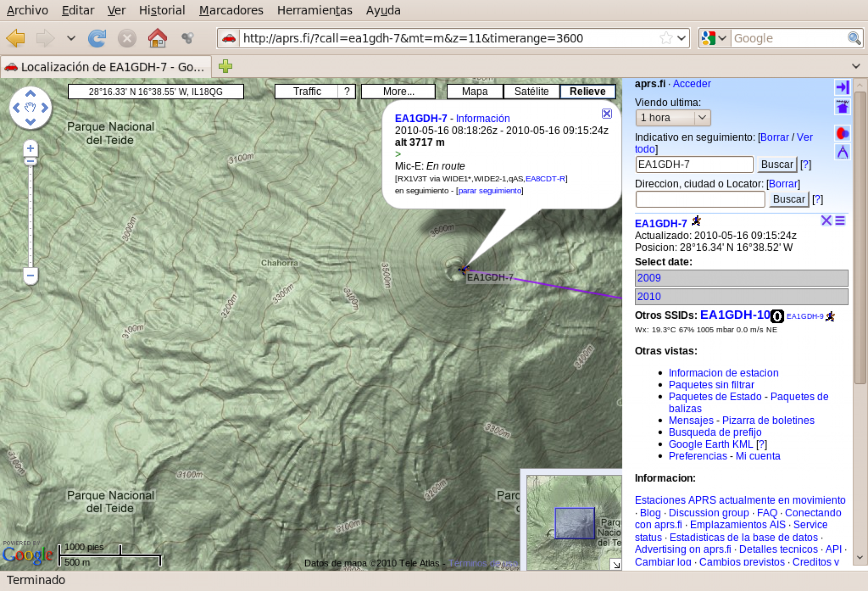Open the Ver menu
This screenshot has height=591, width=868.
[116, 10]
